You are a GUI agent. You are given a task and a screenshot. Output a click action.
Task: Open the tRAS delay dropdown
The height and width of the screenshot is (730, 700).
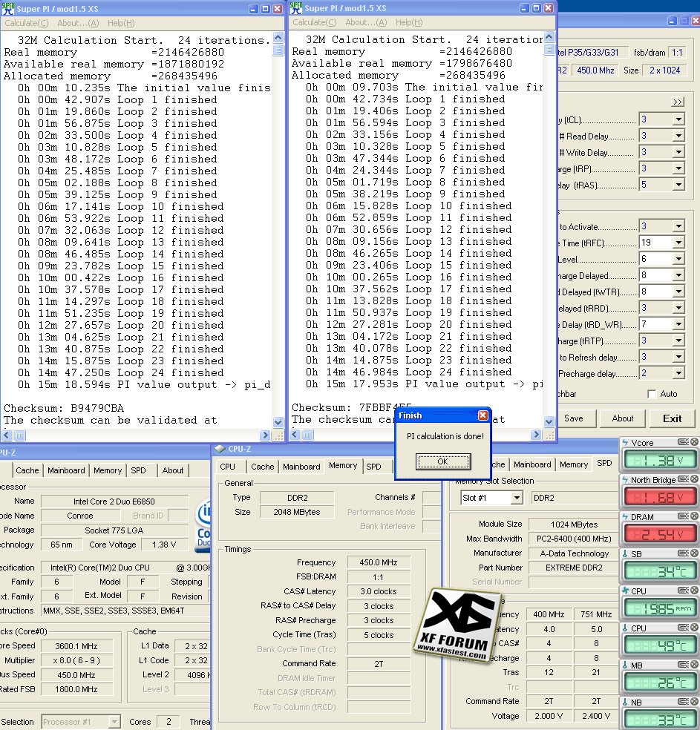(680, 184)
